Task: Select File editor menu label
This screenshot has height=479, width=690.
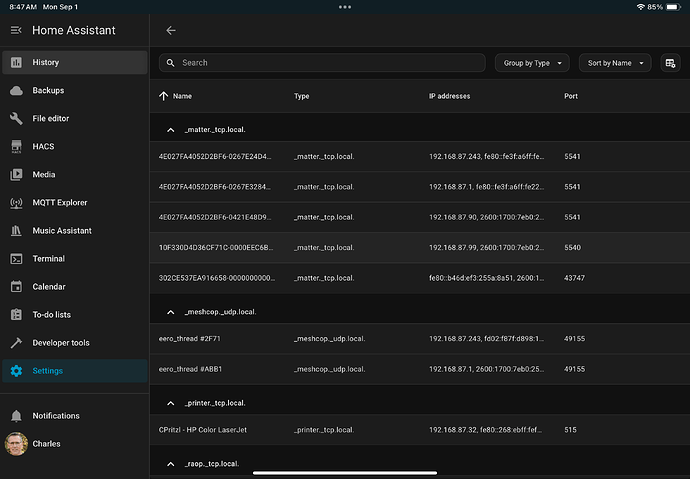Action: 51,118
